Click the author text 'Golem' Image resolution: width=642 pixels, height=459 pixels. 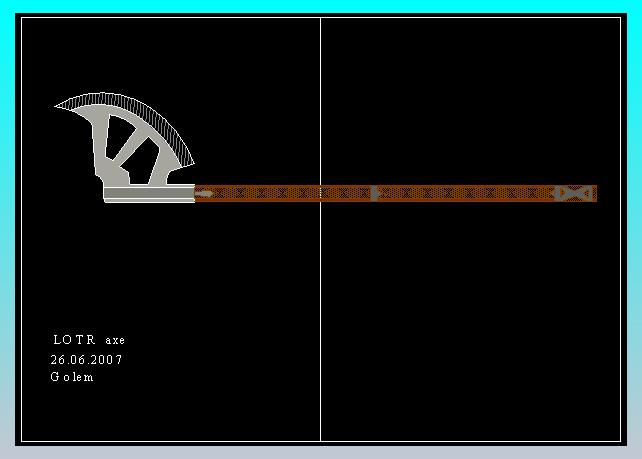point(72,377)
